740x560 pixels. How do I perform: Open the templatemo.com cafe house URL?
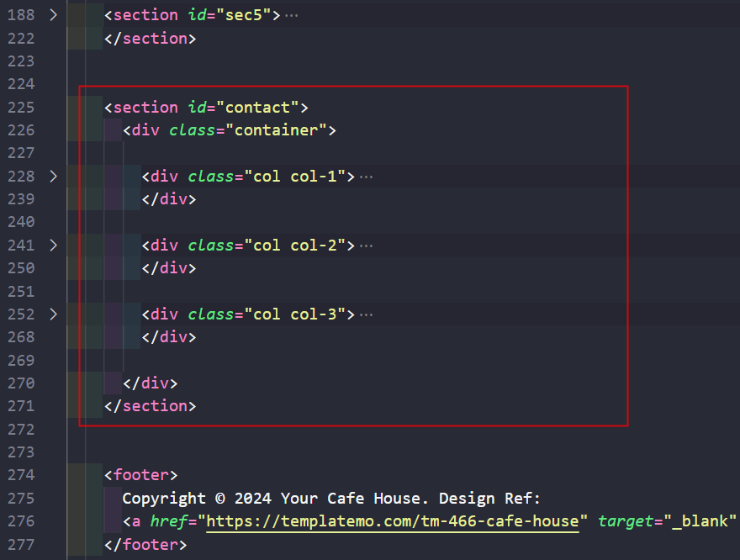[x=393, y=521]
